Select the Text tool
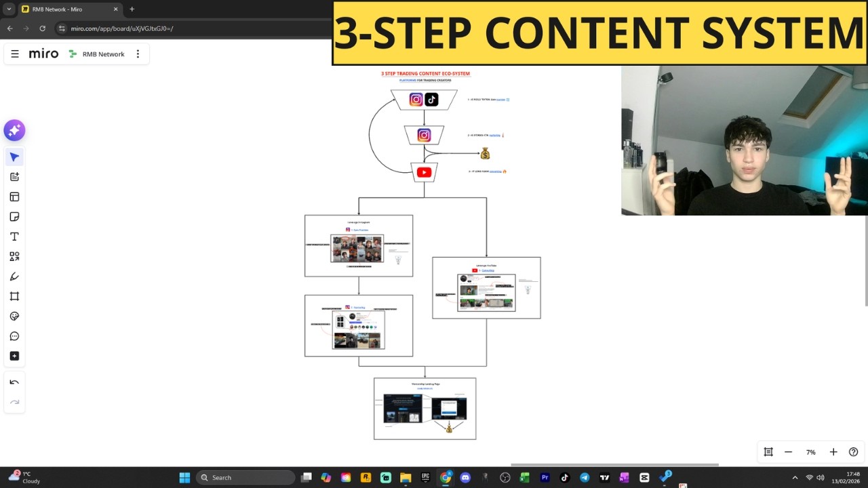The image size is (868, 488). (14, 237)
